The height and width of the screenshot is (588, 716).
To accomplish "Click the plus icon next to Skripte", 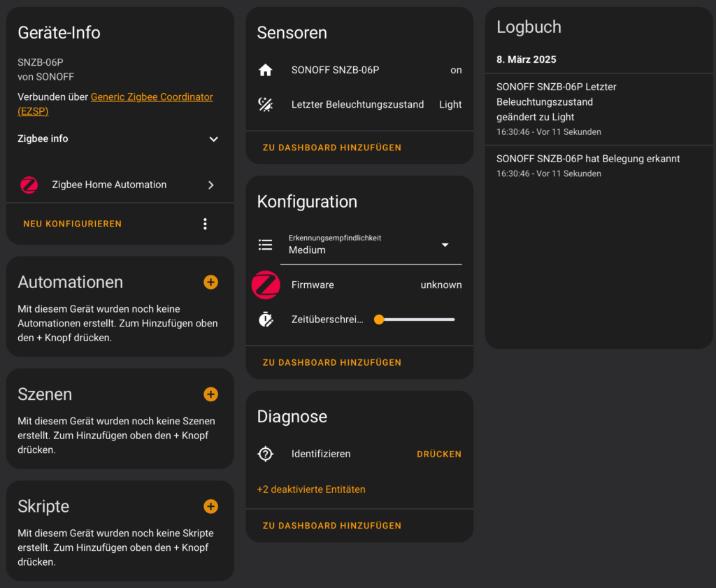I will click(210, 506).
